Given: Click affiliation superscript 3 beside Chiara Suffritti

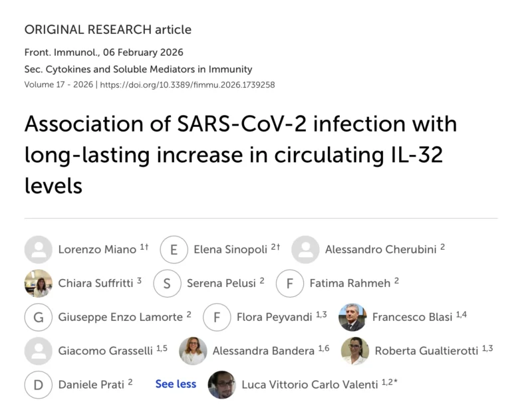Looking at the screenshot, I should pos(138,279).
